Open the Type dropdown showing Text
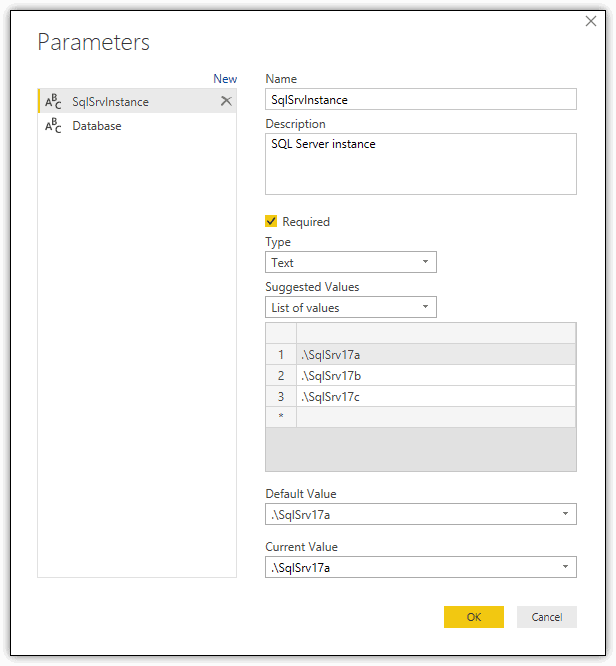 [x=350, y=262]
